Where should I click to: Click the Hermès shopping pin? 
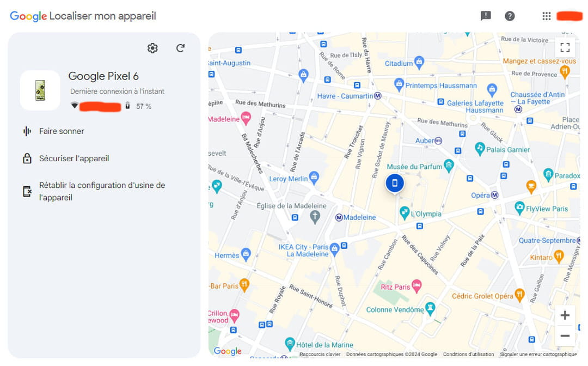246,254
